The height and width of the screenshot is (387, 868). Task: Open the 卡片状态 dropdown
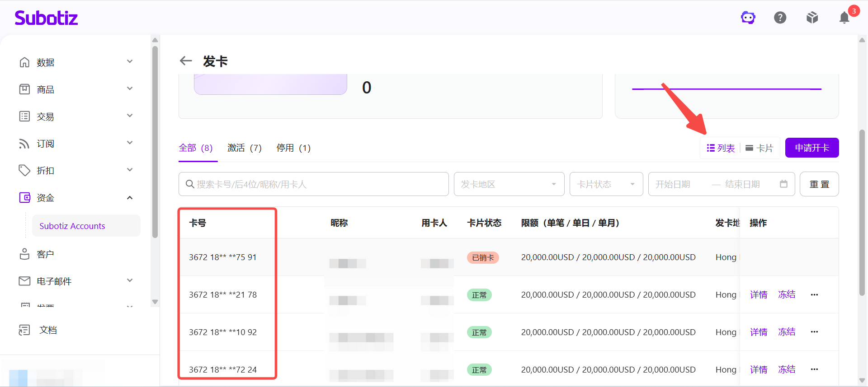click(606, 184)
